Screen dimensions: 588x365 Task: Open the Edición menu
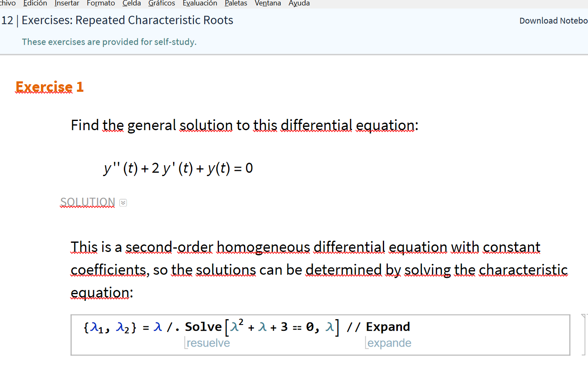pos(35,3)
